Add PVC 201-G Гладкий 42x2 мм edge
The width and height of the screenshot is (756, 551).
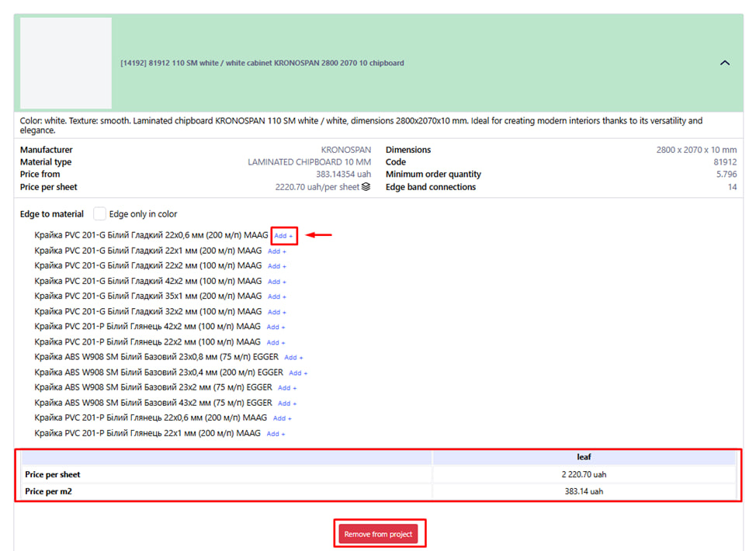tap(277, 282)
